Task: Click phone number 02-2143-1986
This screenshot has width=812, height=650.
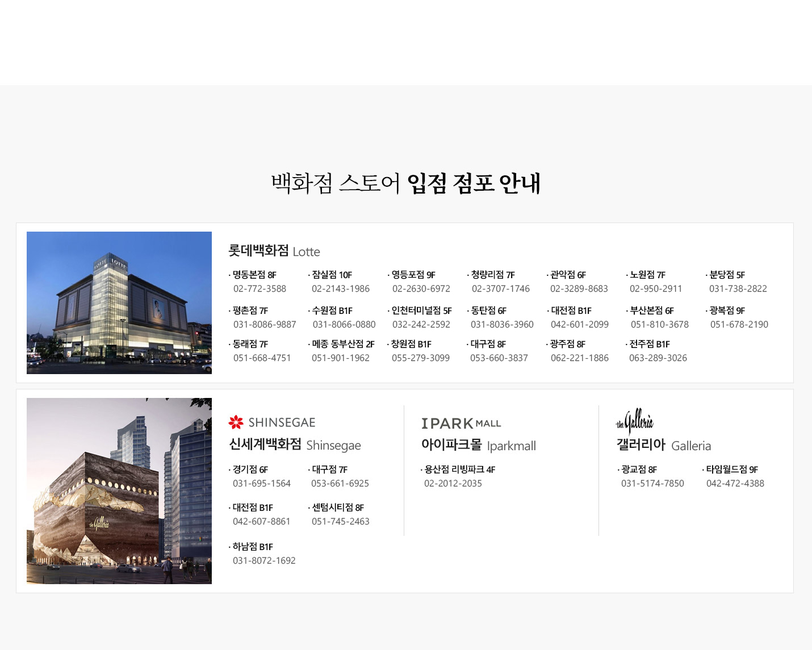Action: [341, 289]
